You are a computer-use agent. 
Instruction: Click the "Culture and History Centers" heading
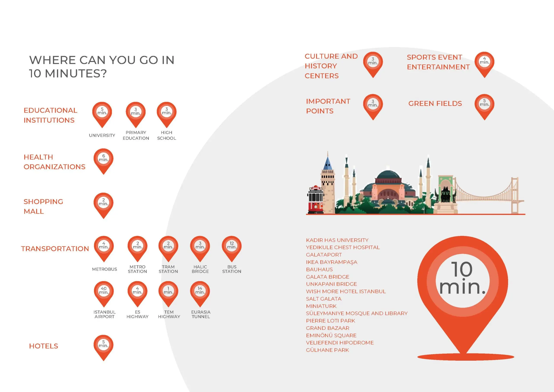(x=331, y=66)
